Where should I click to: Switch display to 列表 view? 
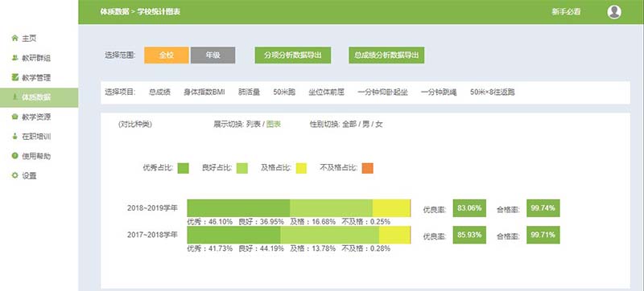click(253, 124)
